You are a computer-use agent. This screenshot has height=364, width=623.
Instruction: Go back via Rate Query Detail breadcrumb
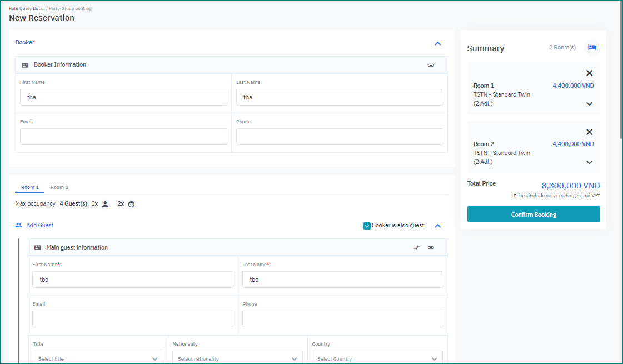(x=26, y=9)
